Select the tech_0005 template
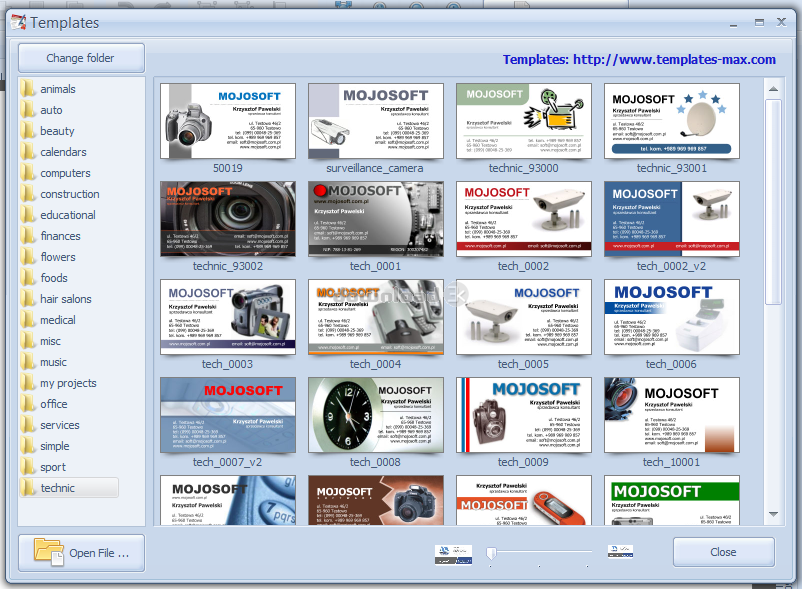The image size is (802, 589). click(x=524, y=317)
